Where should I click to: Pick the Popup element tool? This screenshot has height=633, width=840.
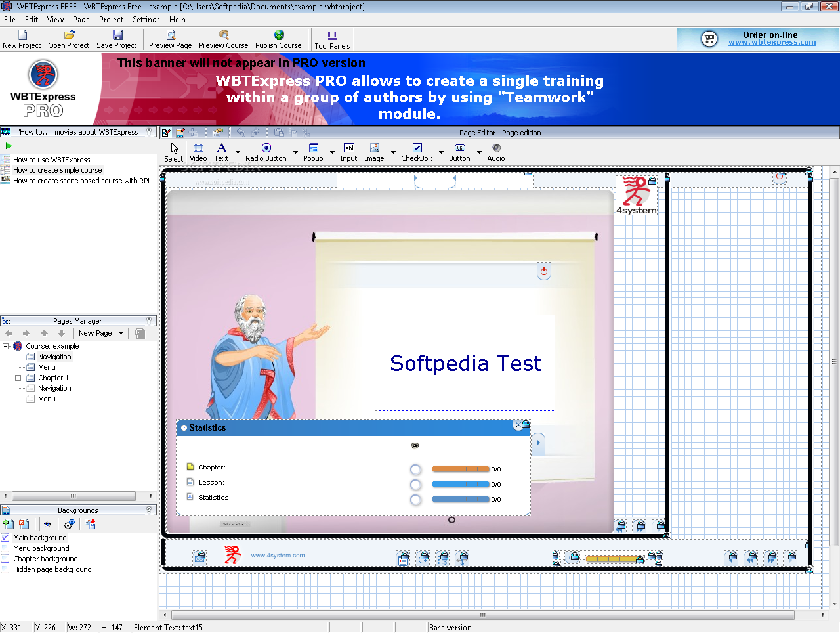313,152
